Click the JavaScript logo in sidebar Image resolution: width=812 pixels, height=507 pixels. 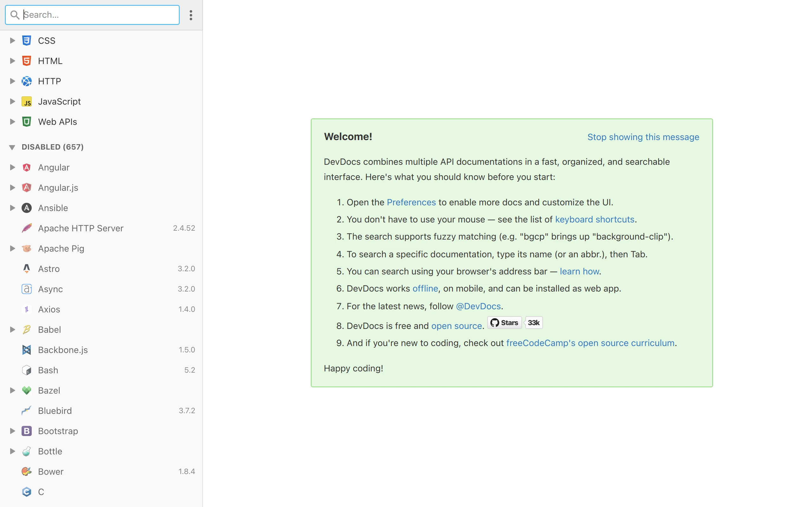coord(27,101)
